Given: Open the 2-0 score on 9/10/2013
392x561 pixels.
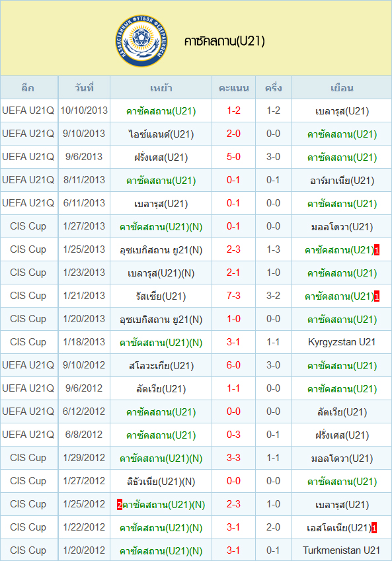Looking at the screenshot, I should click(x=233, y=134).
